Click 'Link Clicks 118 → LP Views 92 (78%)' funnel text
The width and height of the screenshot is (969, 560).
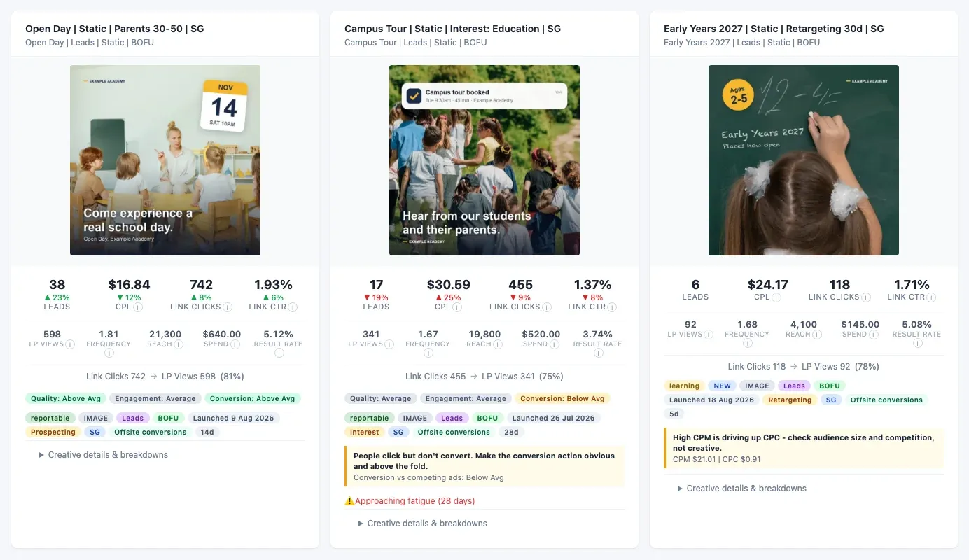pyautogui.click(x=804, y=366)
